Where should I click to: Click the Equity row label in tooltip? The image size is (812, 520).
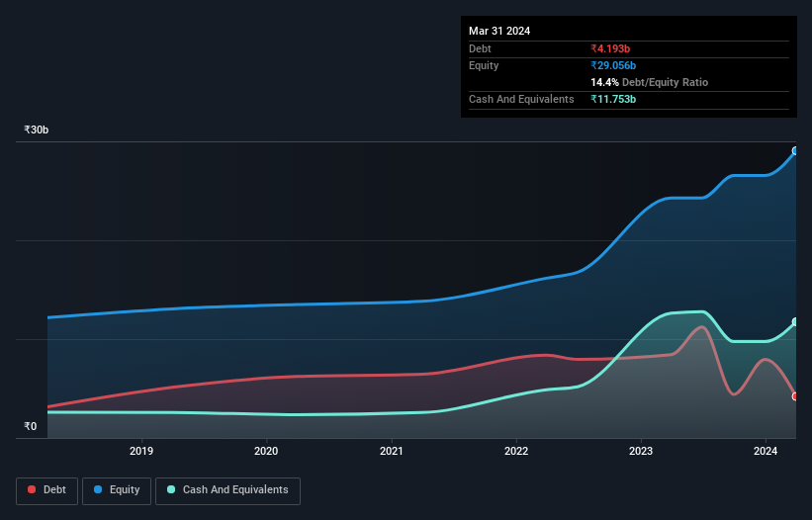484,65
